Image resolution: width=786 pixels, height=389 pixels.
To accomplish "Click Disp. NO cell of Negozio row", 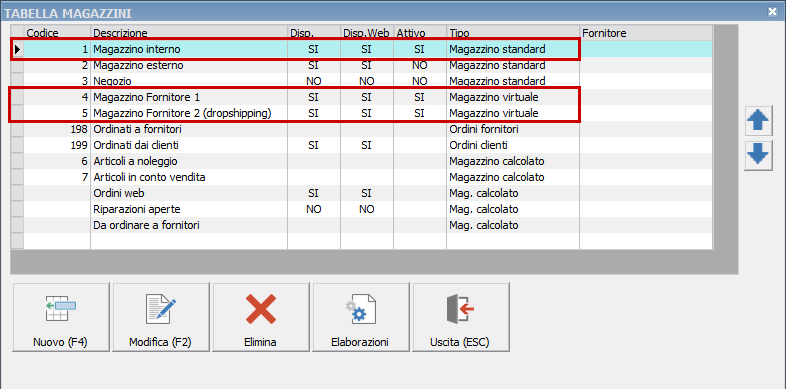I will pos(314,81).
